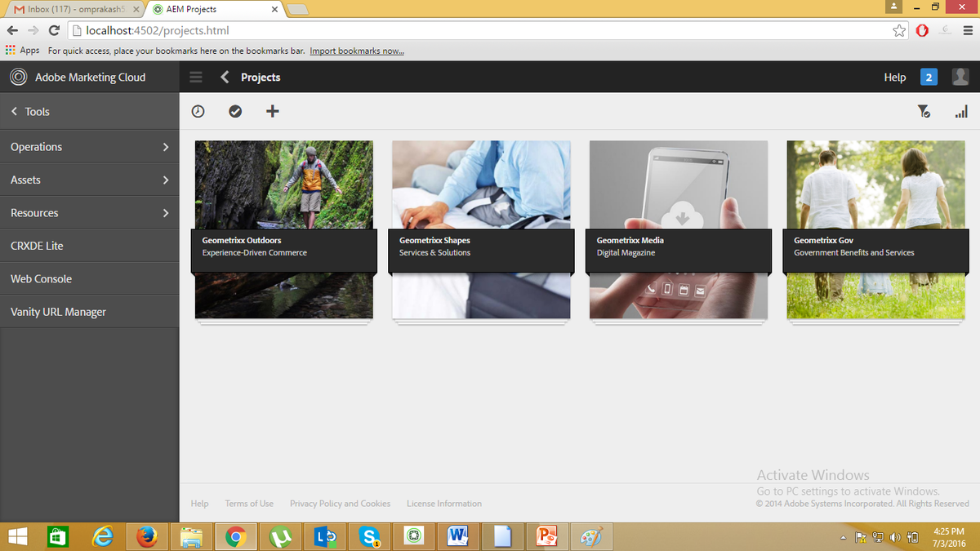Click the Adobe Marketing Cloud logo icon
The width and height of the screenshot is (980, 551).
click(x=18, y=77)
